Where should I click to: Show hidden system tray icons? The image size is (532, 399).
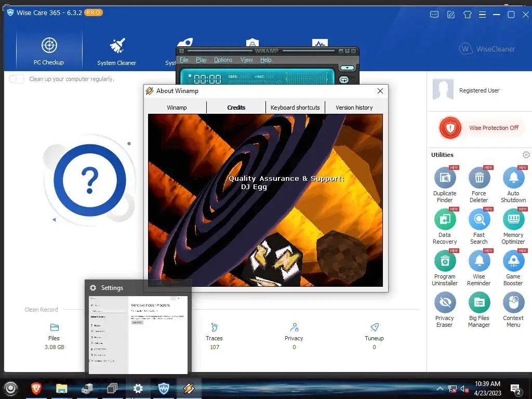tap(440, 389)
